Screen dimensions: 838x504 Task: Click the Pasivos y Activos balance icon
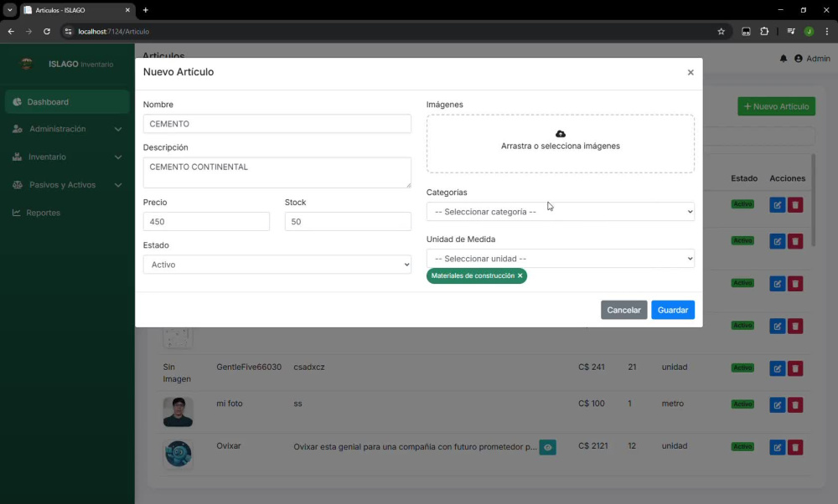coord(17,185)
